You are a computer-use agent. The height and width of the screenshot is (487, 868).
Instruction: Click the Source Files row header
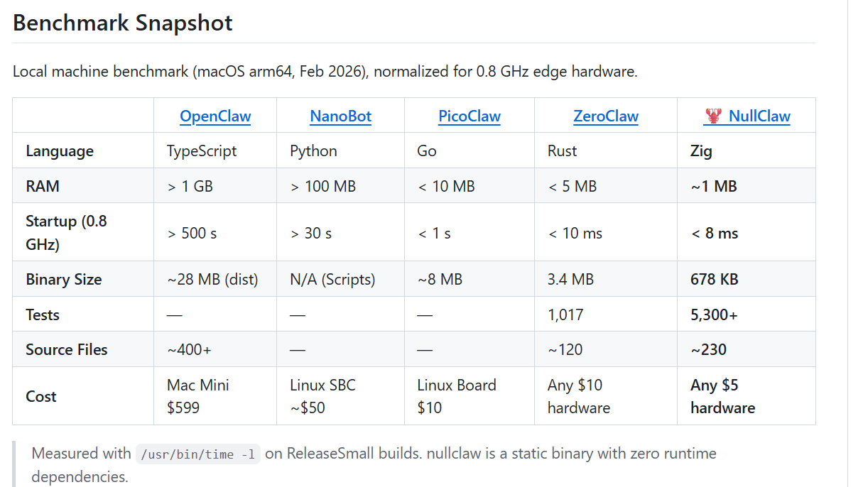(67, 349)
